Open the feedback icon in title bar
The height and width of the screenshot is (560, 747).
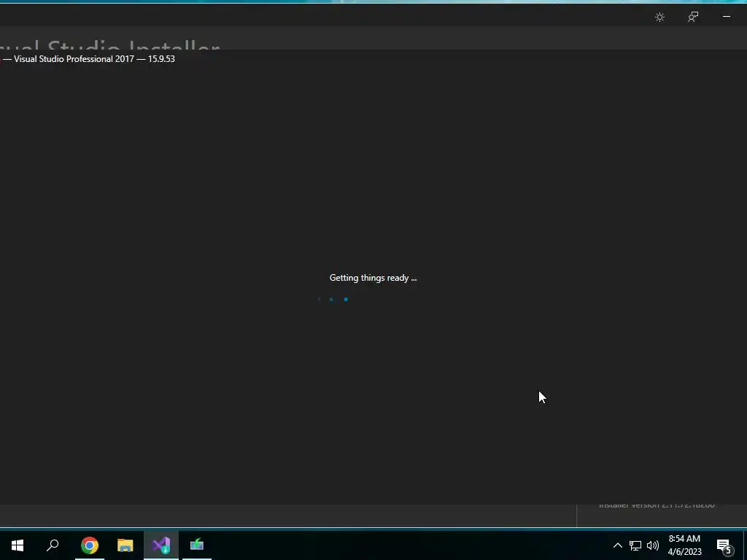point(693,17)
